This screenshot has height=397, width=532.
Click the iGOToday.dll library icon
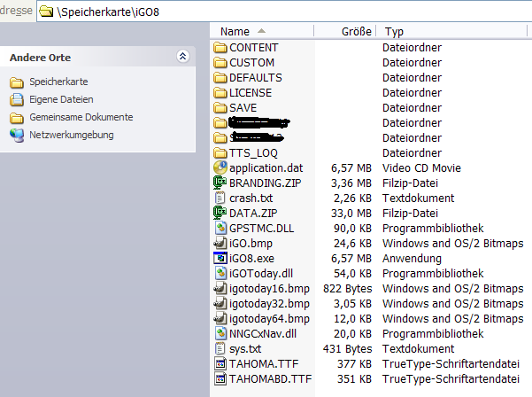click(x=220, y=273)
